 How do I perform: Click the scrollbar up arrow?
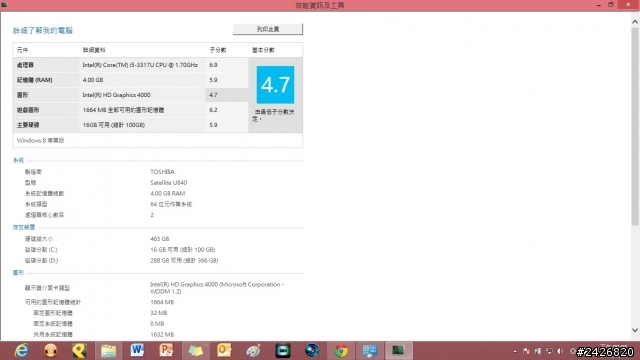635,22
